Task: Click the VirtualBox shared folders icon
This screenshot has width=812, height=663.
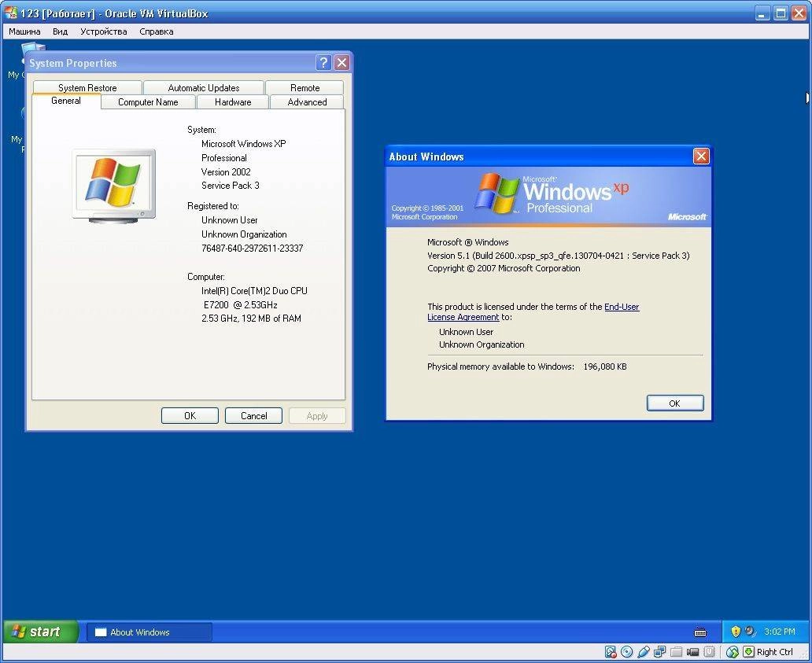Action: tap(676, 652)
